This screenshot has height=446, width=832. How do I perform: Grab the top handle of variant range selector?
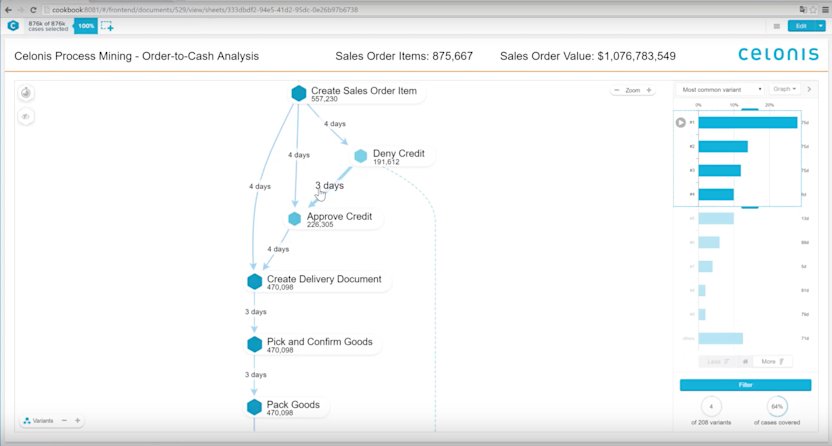click(750, 109)
